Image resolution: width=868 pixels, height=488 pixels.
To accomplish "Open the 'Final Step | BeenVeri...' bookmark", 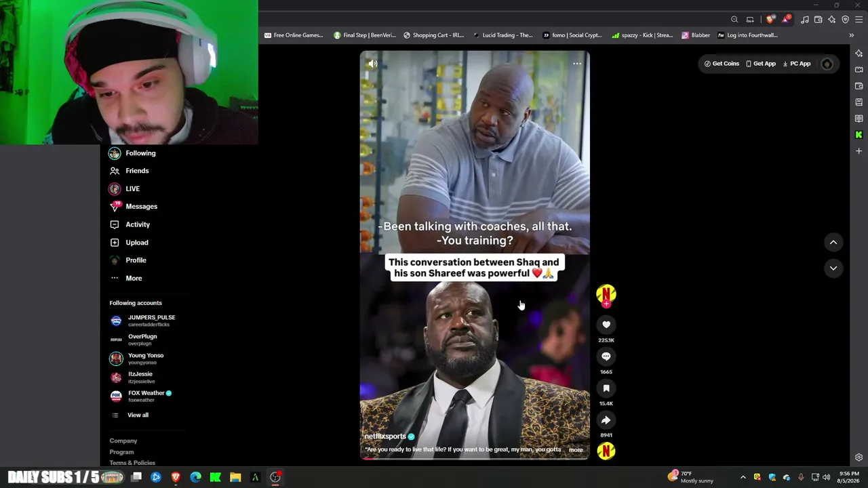I will (x=365, y=35).
